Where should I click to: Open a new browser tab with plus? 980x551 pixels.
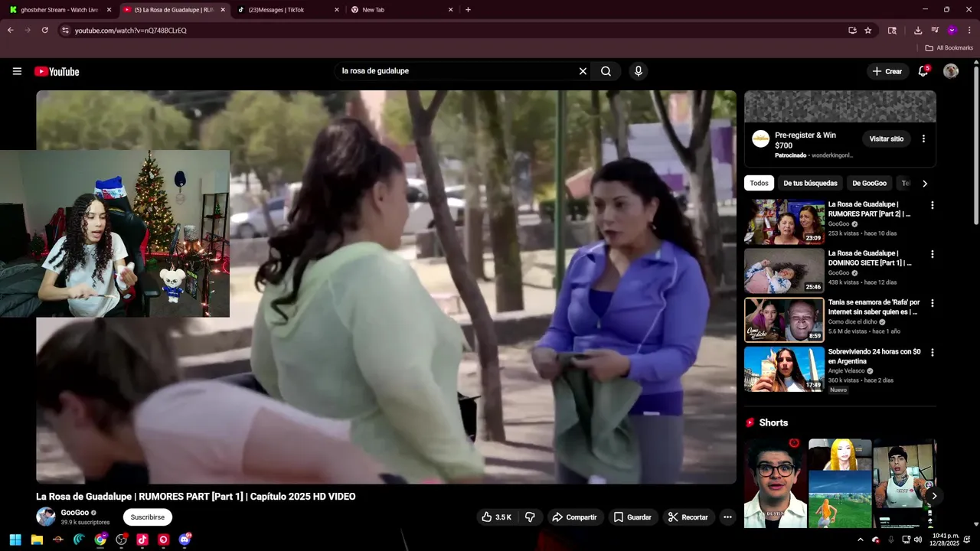coord(468,10)
